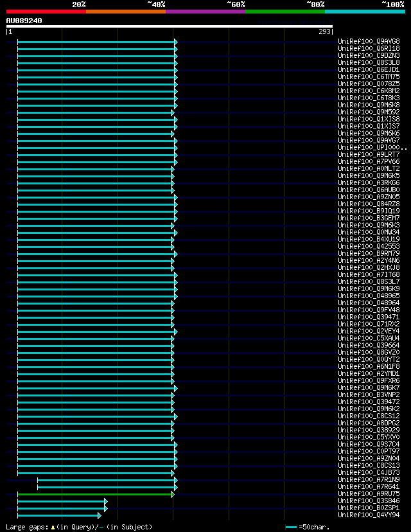Select the UniRef100_Q078Z5 label
This screenshot has height=532, width=411.
click(x=369, y=84)
